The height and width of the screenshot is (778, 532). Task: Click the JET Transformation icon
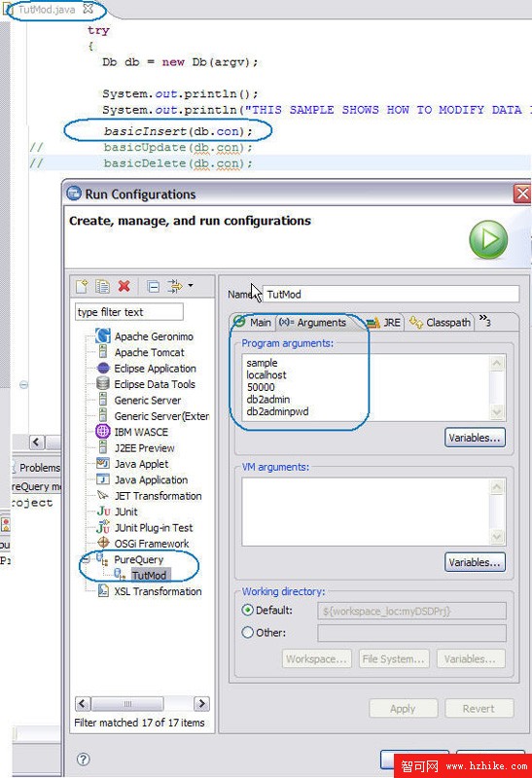click(x=103, y=495)
